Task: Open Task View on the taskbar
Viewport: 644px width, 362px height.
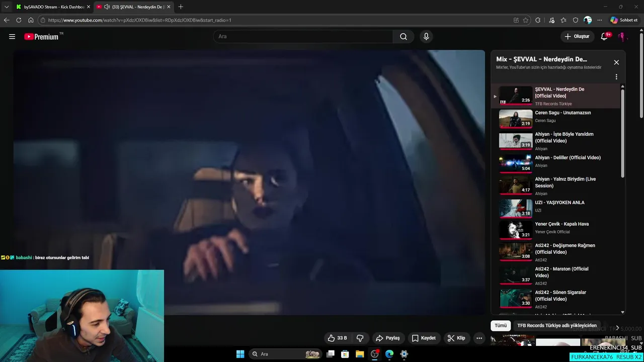Action: coord(331,354)
